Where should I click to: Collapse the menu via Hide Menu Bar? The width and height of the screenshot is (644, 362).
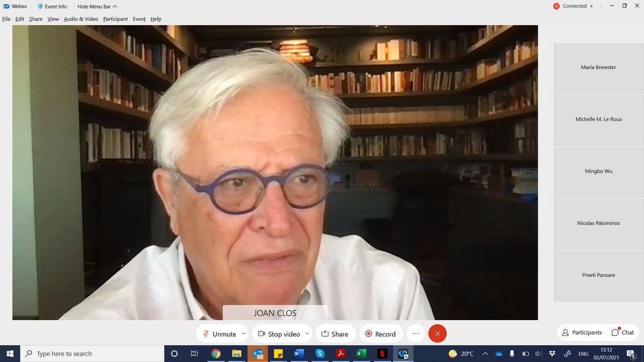pos(96,6)
